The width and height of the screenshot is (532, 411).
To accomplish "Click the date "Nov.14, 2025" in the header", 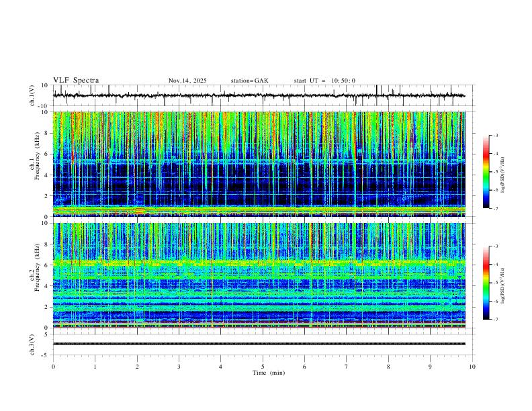I will click(187, 81).
